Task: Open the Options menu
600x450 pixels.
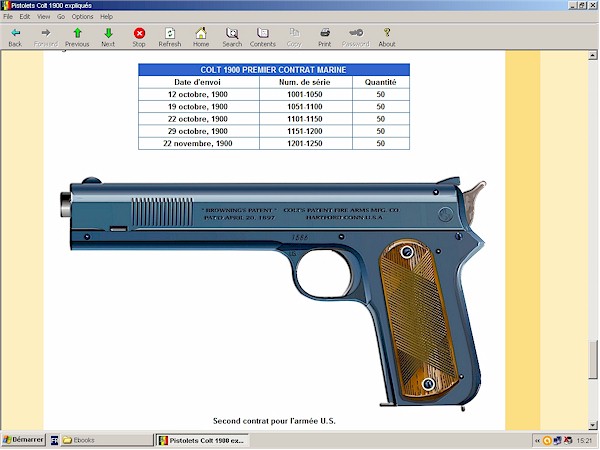Action: click(x=82, y=16)
